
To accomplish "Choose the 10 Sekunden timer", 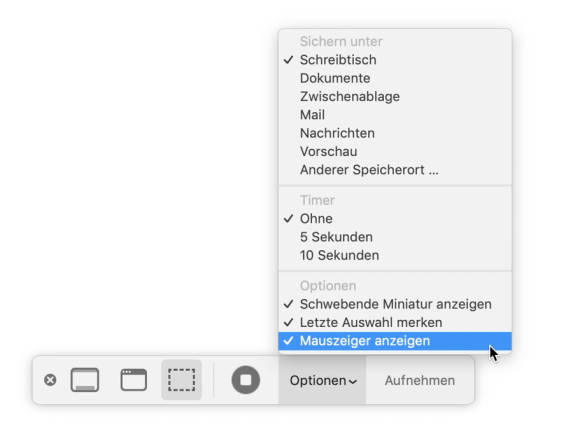I will click(x=395, y=255).
